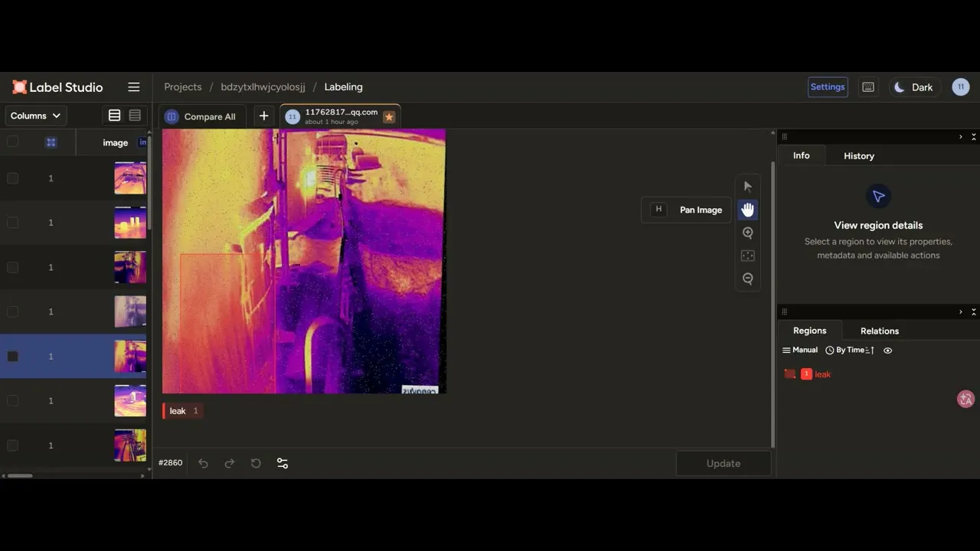The width and height of the screenshot is (980, 551).
Task: Switch to the History tab
Action: pos(859,156)
